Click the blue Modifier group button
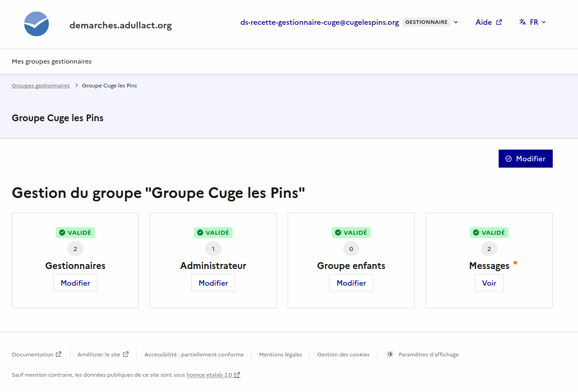The height and width of the screenshot is (392, 578). (526, 159)
